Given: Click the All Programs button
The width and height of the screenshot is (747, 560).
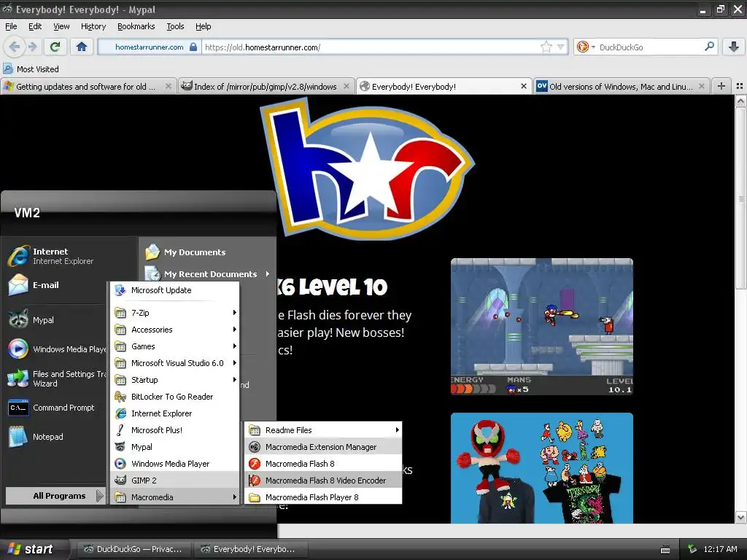Looking at the screenshot, I should (x=55, y=496).
